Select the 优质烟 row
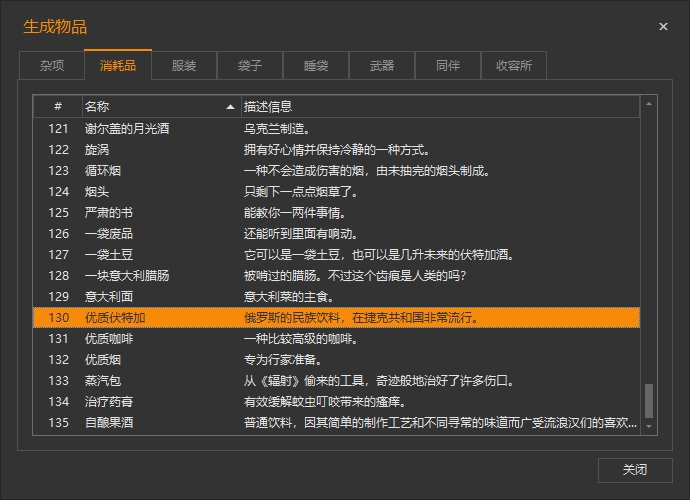This screenshot has width=690, height=500. pyautogui.click(x=337, y=360)
